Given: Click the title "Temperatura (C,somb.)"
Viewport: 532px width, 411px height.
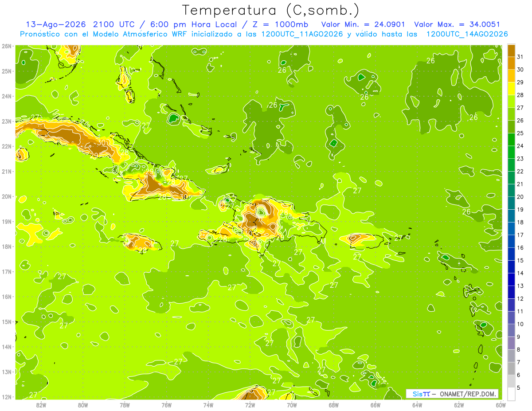Looking at the screenshot, I should [271, 10].
